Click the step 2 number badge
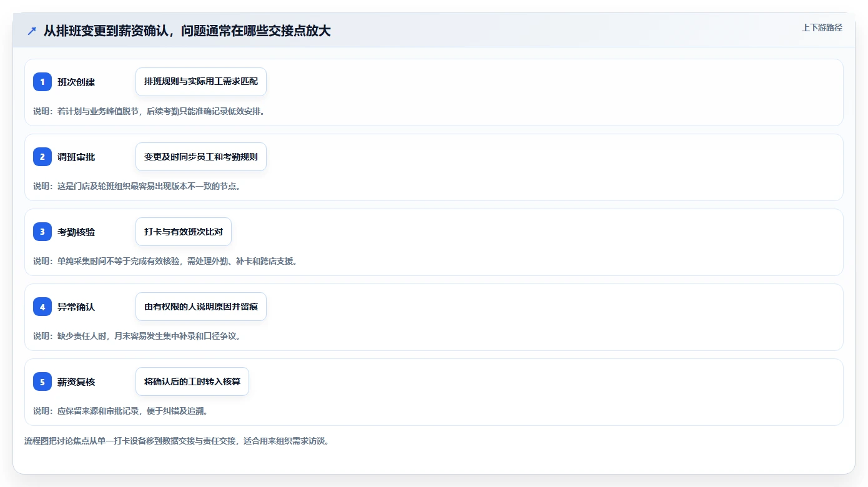The height and width of the screenshot is (487, 868). point(42,157)
